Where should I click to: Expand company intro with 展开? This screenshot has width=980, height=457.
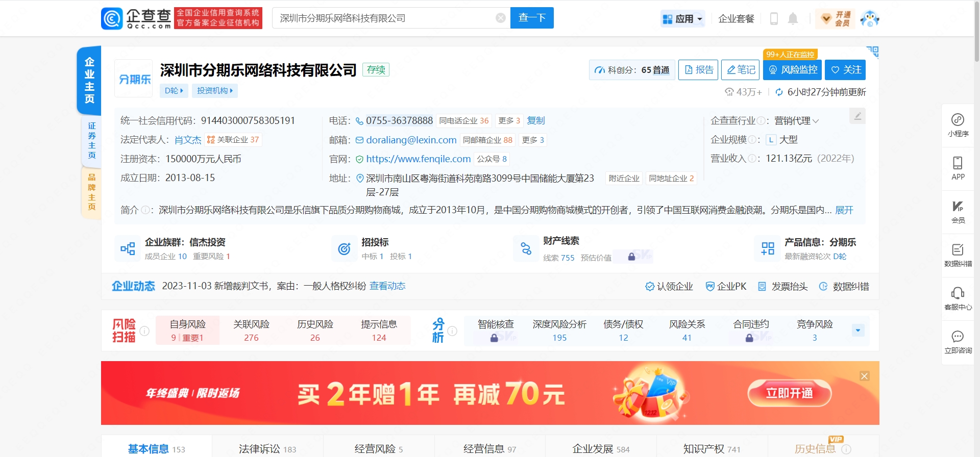pyautogui.click(x=844, y=210)
